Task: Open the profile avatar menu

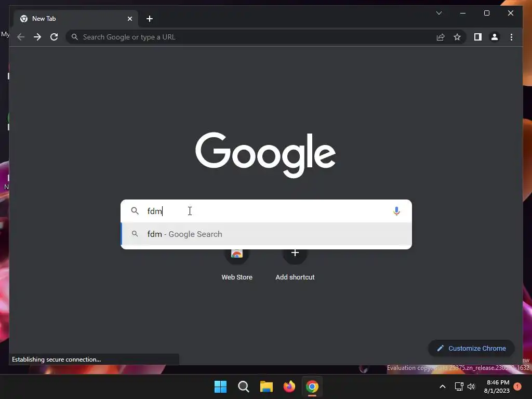Action: tap(495, 37)
